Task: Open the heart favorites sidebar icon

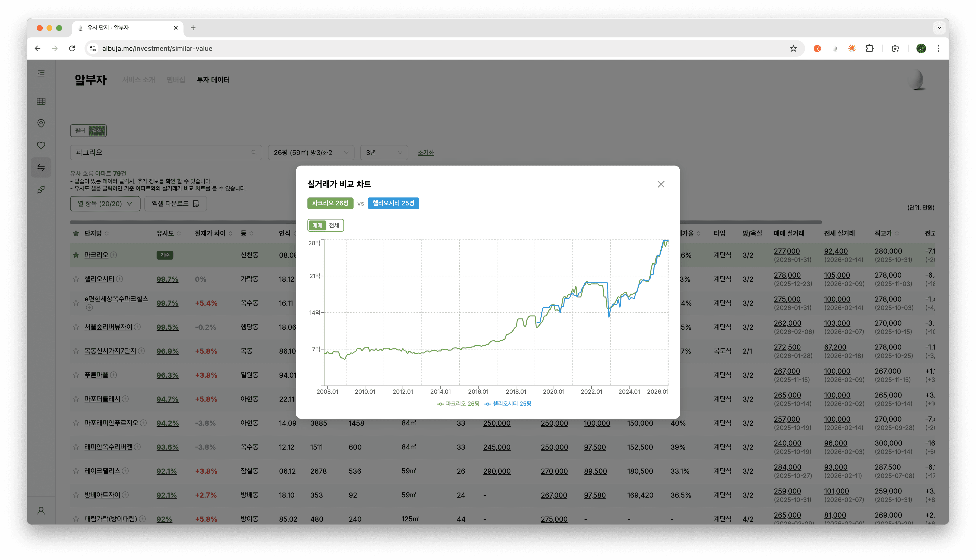Action: [x=41, y=145]
